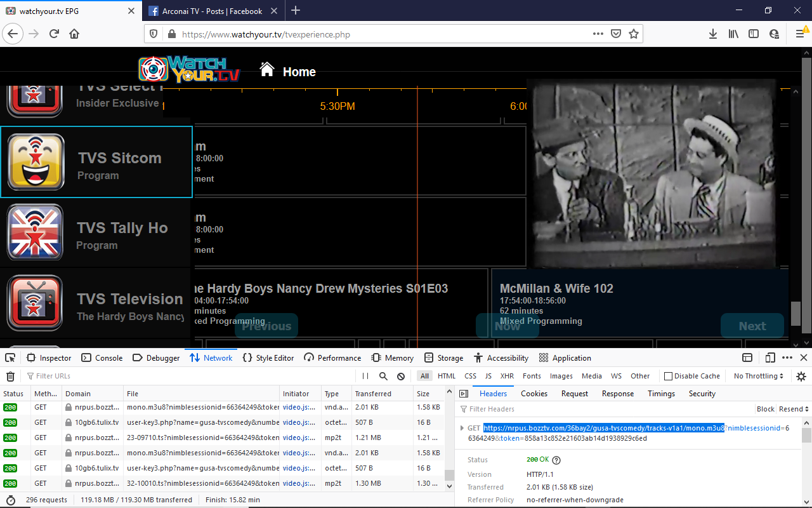Open network settings gear icon
Screen dimensions: 812x508
pos(801,376)
